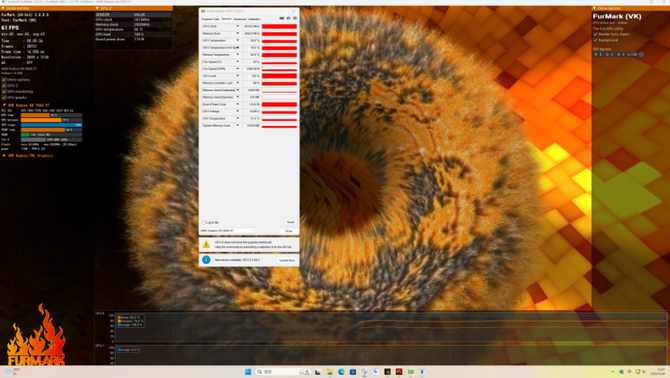670x378 pixels.
Task: Open the GPU-Z hamburger menu icon
Action: point(295,18)
